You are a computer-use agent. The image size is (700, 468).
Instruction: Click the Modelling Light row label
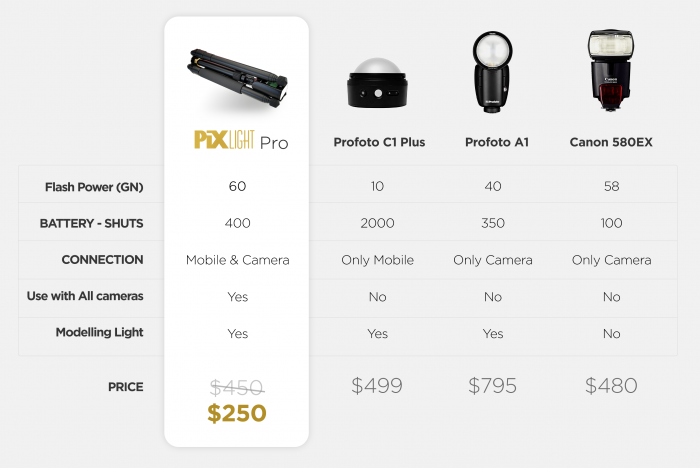[x=100, y=332]
